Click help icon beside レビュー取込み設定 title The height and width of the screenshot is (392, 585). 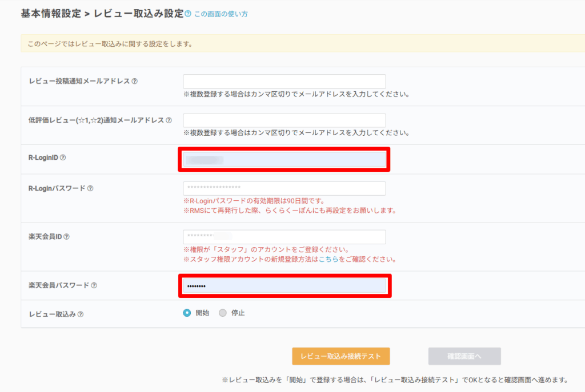(188, 13)
